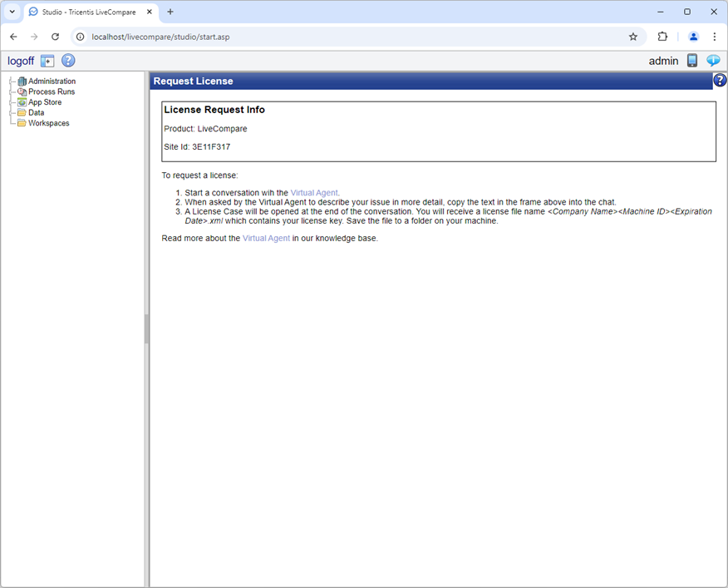Open Chrome's three-dot menu

715,37
